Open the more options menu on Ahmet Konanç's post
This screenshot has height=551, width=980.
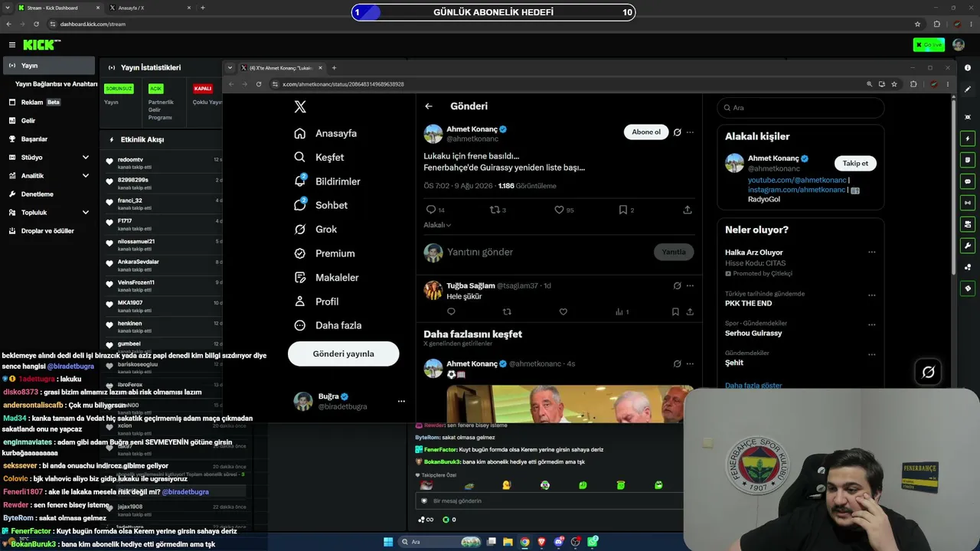click(690, 132)
